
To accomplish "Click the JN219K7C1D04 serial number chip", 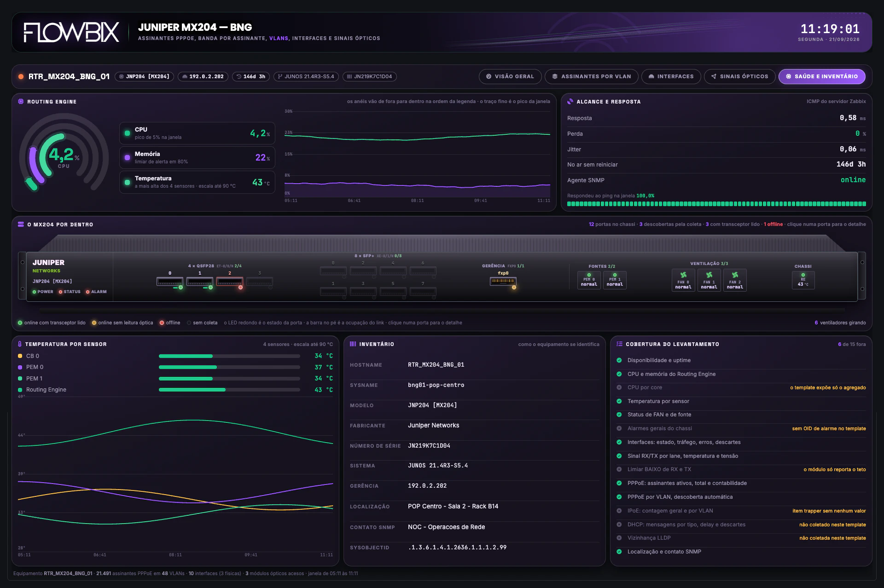I will [x=370, y=76].
